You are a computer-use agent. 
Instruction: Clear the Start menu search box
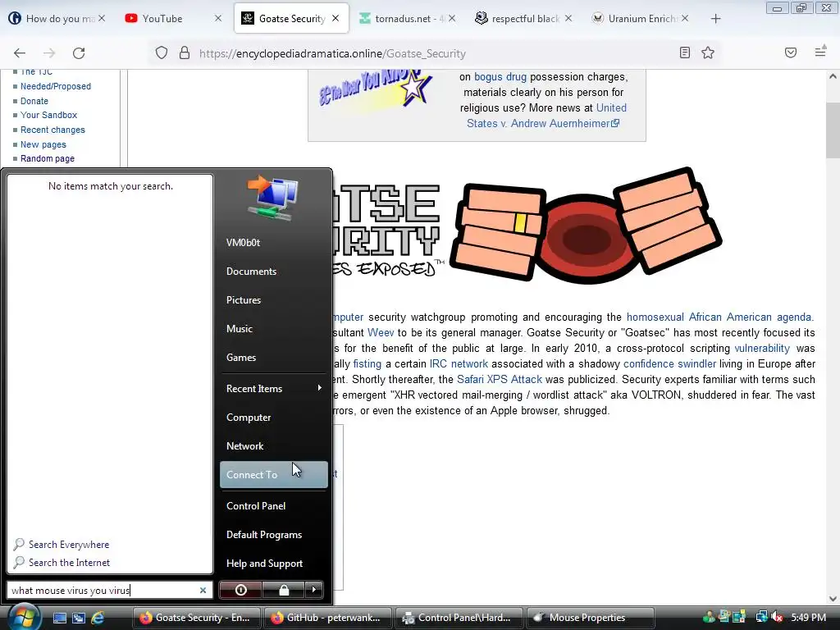203,591
